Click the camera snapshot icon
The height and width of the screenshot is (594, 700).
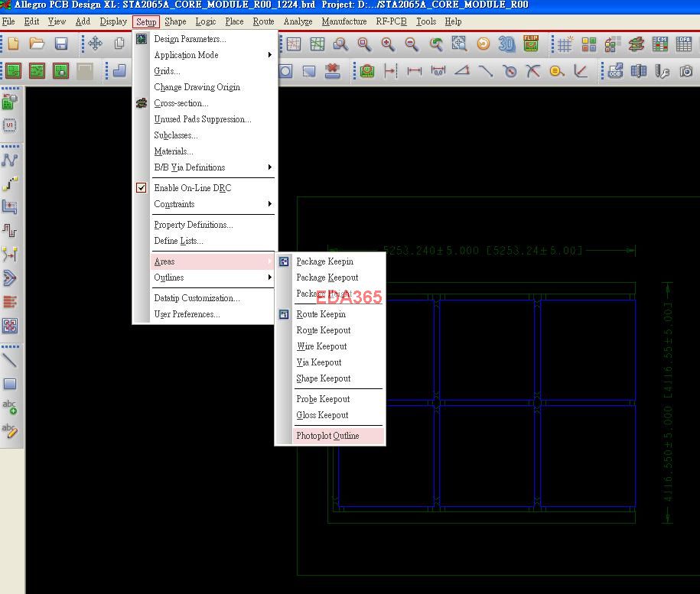(x=686, y=71)
